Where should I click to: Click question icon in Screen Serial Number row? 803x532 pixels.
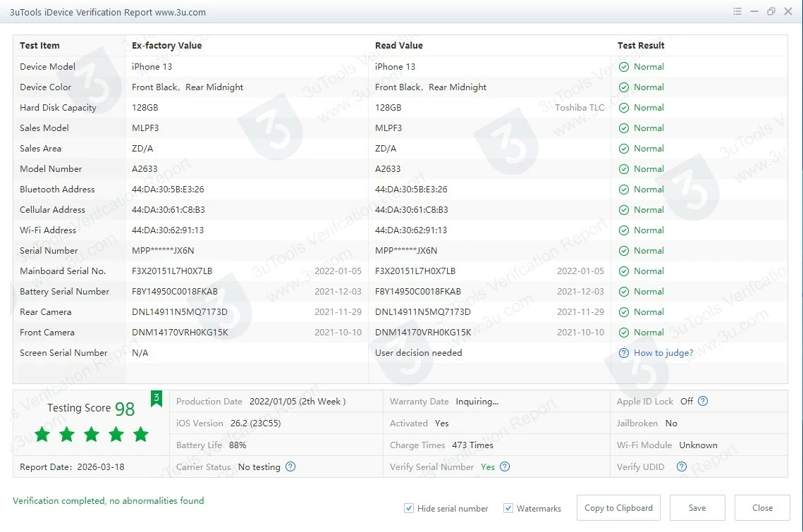(x=624, y=353)
